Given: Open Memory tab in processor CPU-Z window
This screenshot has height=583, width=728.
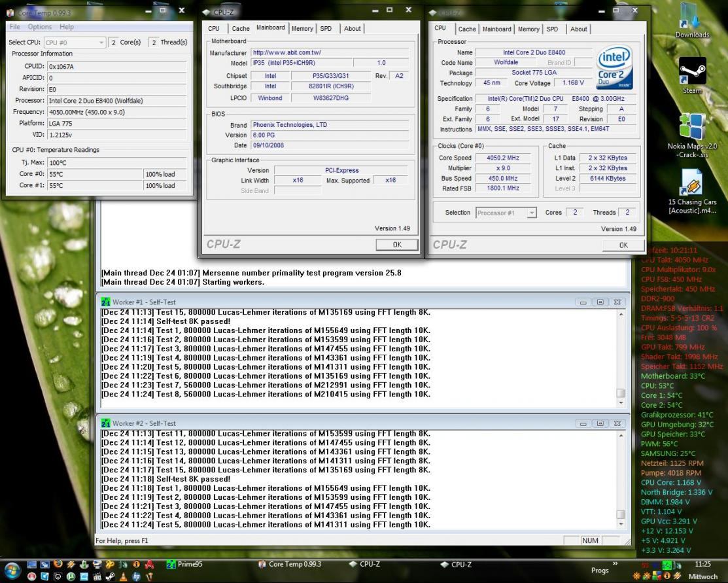Looking at the screenshot, I should [x=529, y=29].
